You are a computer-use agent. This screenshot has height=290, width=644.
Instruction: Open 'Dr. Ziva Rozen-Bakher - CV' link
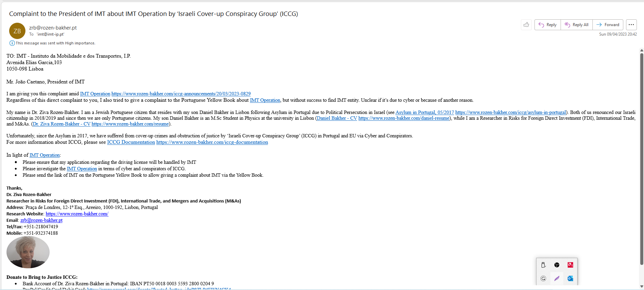(62, 124)
